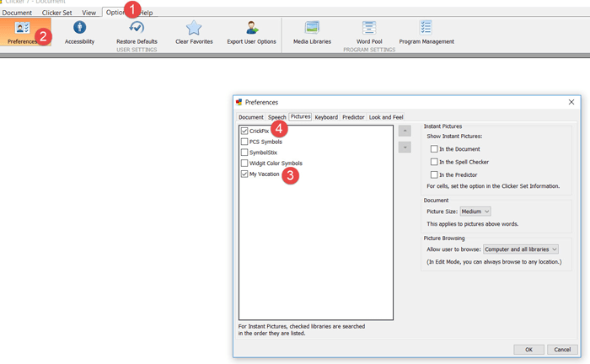Viewport: 590px width, 364px height.
Task: Open Media Libraries from the ribbon
Action: pyautogui.click(x=312, y=29)
